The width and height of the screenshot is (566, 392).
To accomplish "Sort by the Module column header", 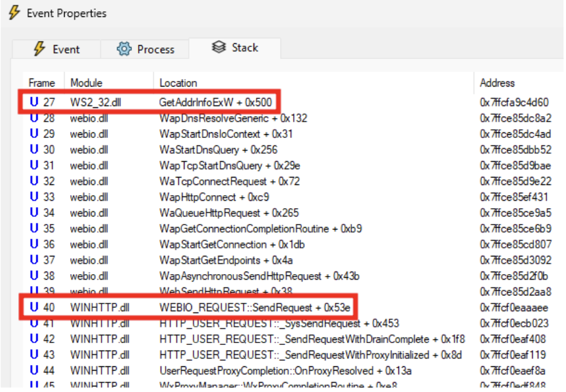I will point(87,83).
